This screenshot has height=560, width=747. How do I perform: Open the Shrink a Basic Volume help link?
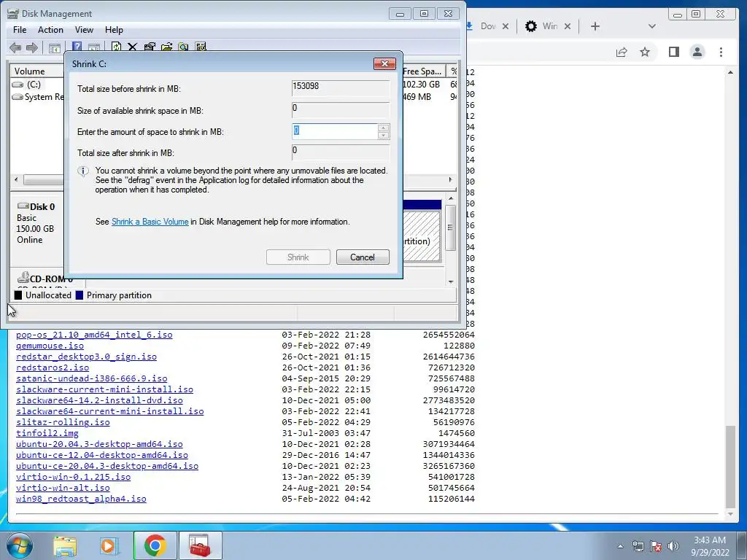coord(150,222)
